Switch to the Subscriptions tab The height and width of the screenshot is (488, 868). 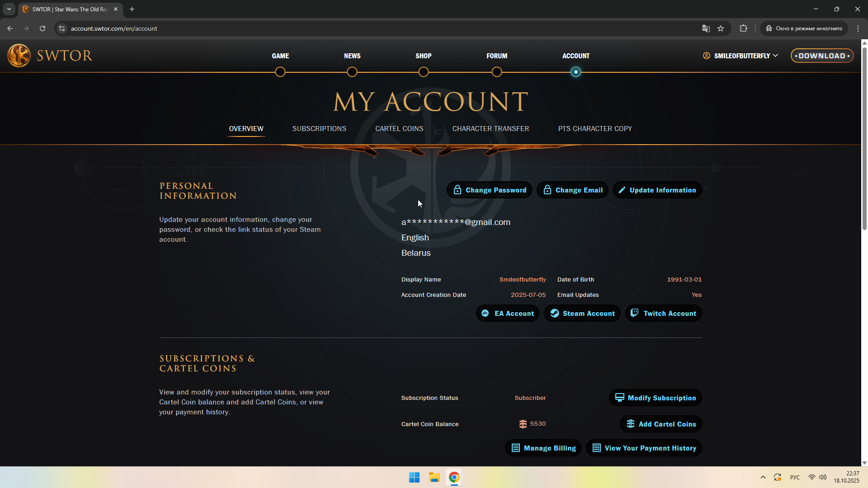319,129
